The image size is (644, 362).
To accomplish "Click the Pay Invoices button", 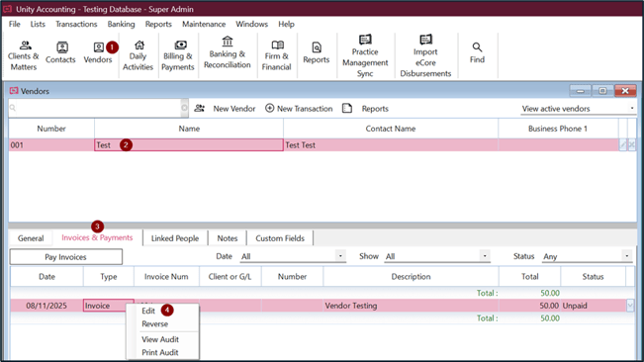I will pos(65,257).
